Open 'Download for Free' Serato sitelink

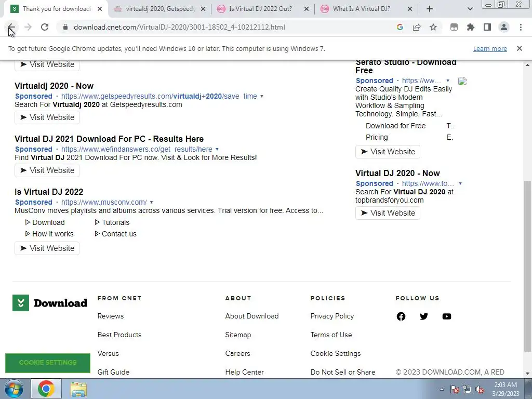tap(395, 126)
